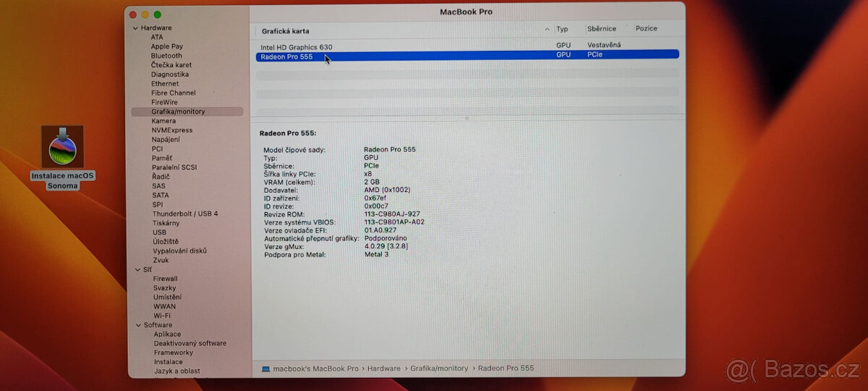Toggle sort arrow in Grafická karta header
This screenshot has height=391, width=868.
547,30
